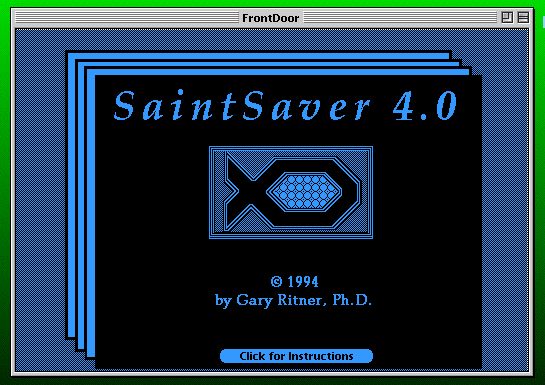Viewport: 545px width, 385px height.
Task: Click the 'SaintSaver 4.0' title text
Action: pos(286,106)
